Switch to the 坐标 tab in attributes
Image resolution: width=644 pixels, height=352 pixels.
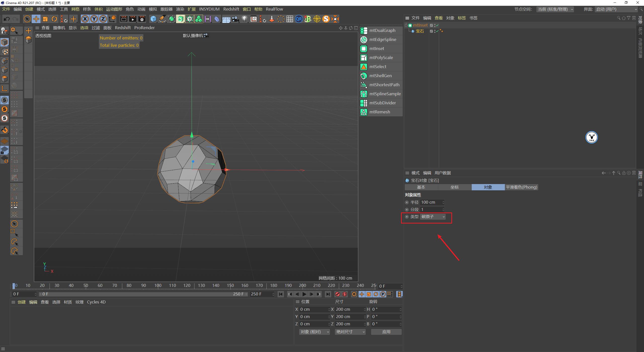click(x=454, y=187)
